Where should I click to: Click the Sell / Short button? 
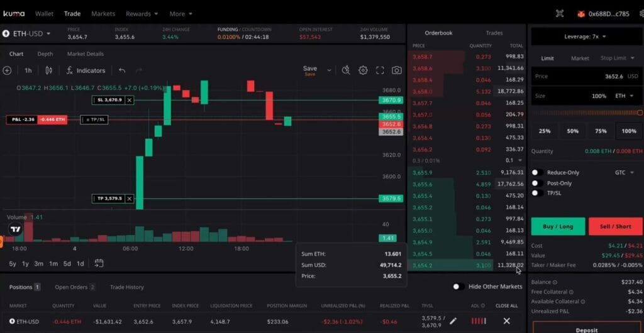click(x=615, y=226)
